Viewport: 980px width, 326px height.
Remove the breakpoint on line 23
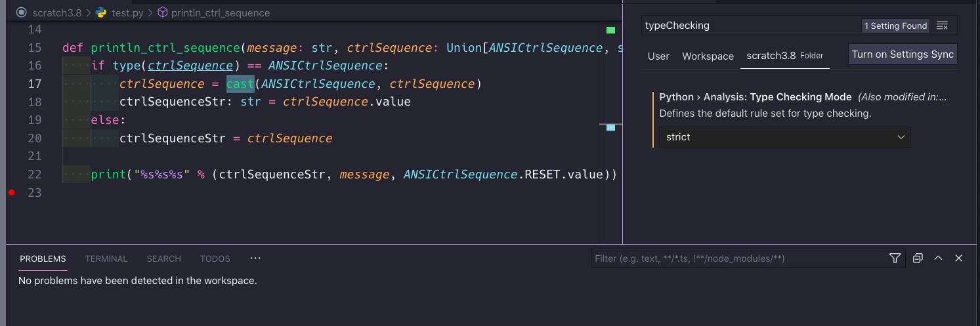(12, 192)
